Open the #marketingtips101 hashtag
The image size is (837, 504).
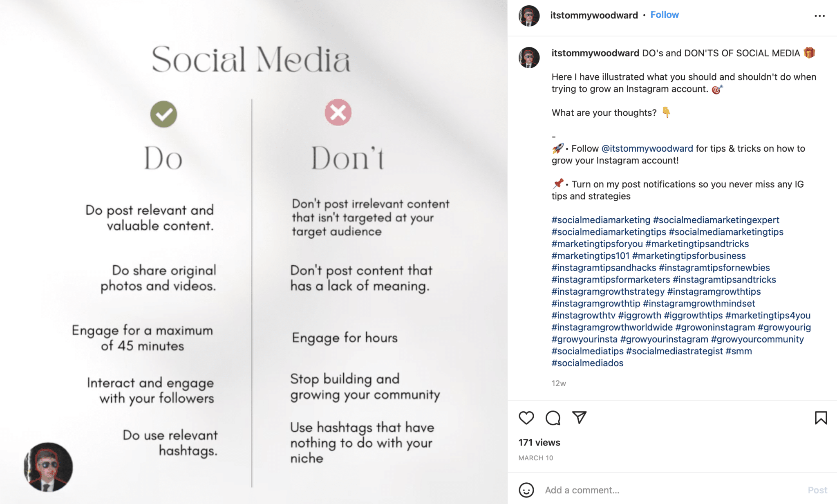pos(589,256)
